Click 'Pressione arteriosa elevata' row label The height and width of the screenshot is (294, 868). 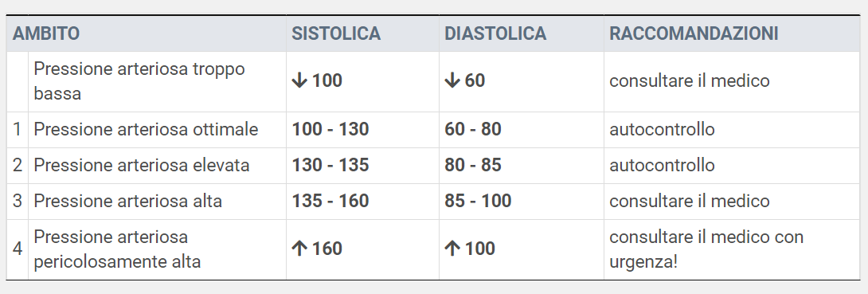141,165
